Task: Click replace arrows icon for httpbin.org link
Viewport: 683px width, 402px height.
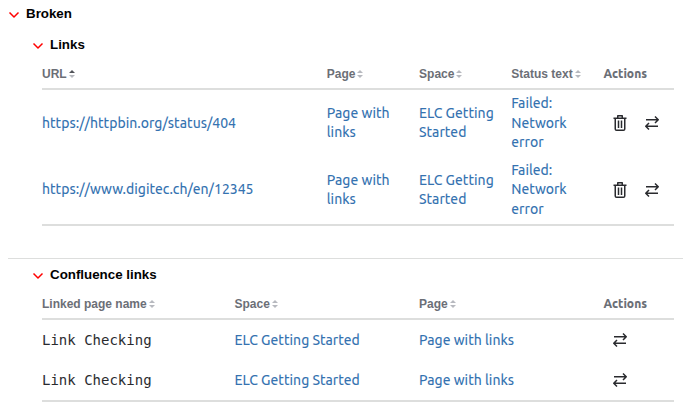Action: tap(652, 123)
